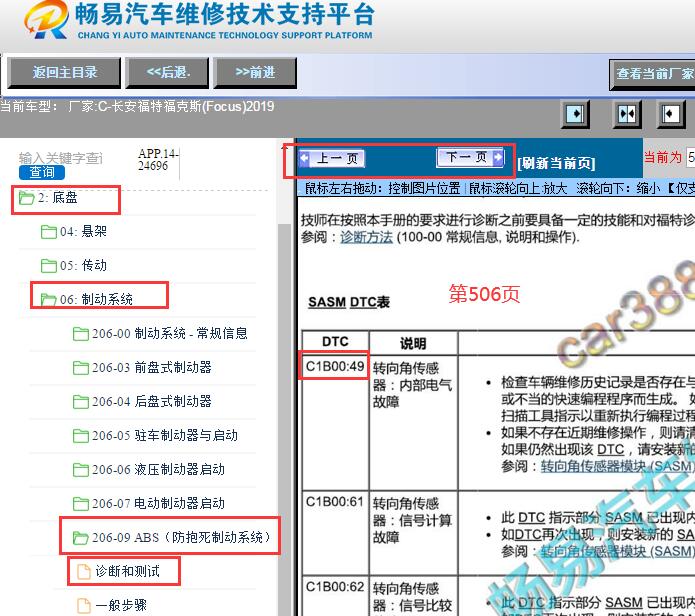Open 206-00 制动系统 - 常规信息 folder
Viewport: 695px width, 616px height.
170,334
